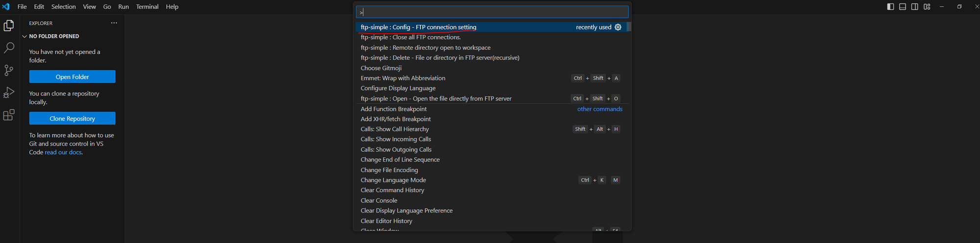Click the VS Code logo icon

[x=6, y=7]
